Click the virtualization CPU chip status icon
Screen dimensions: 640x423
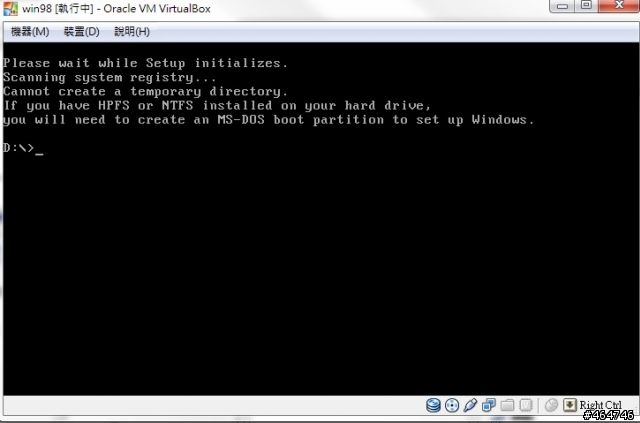pos(526,405)
